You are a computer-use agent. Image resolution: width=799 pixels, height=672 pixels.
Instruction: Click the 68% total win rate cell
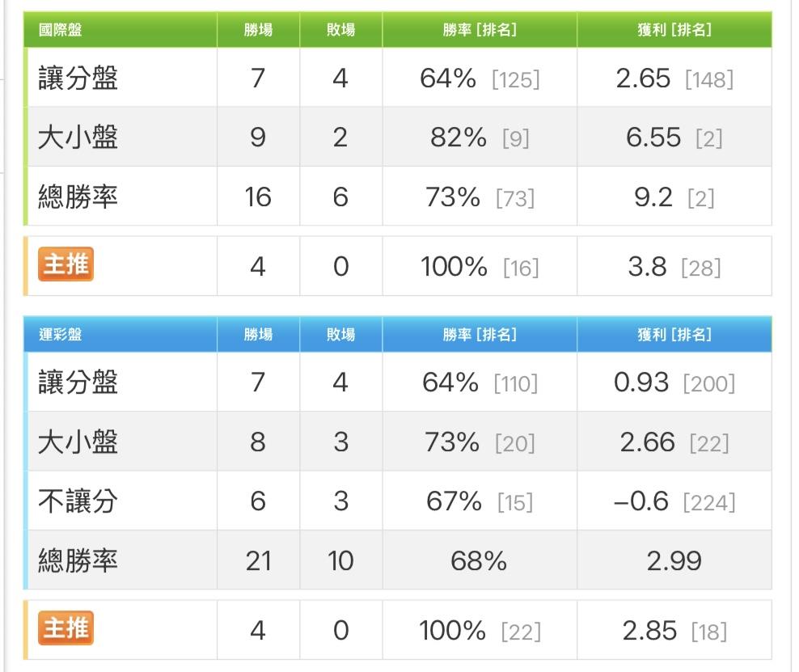479,561
